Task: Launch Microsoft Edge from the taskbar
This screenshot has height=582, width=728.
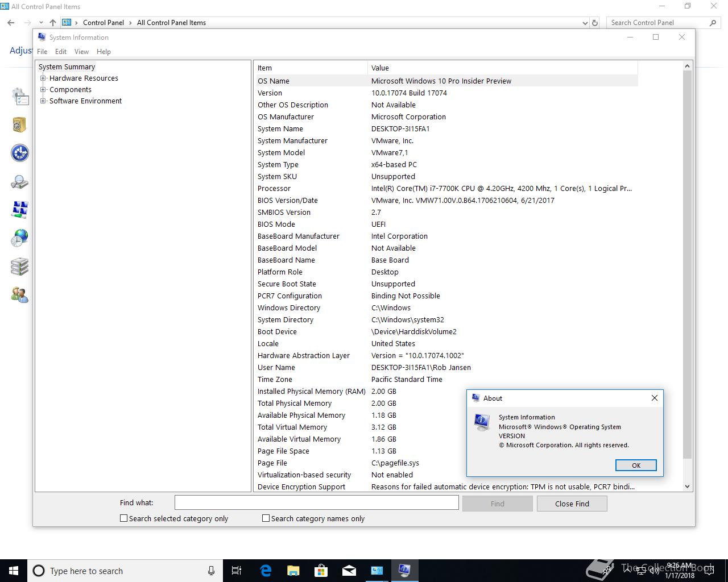Action: point(266,571)
